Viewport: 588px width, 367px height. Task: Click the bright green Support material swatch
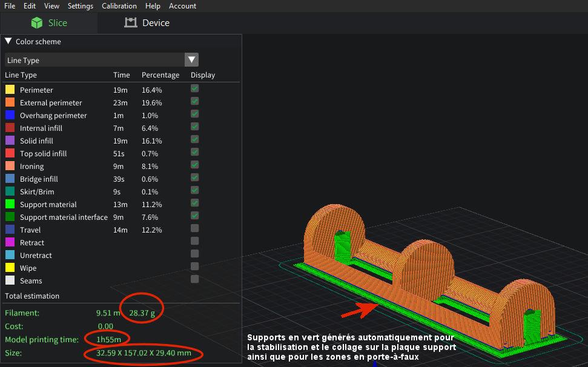click(10, 204)
